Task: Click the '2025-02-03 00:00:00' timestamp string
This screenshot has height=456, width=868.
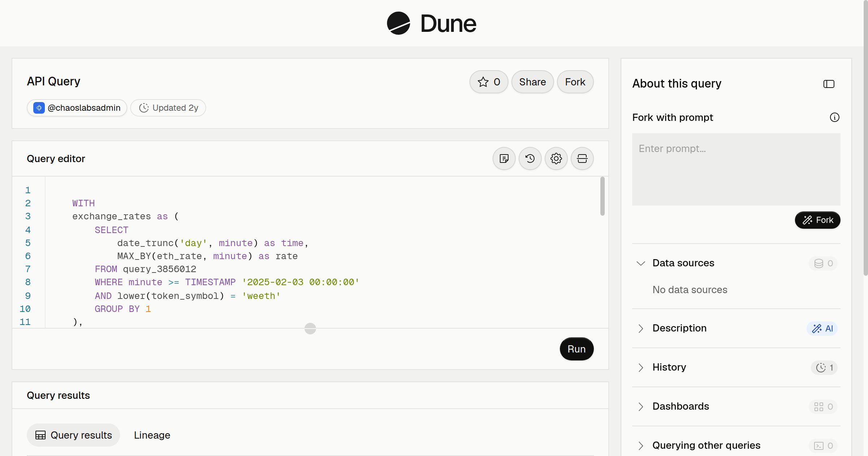Action: coord(301,282)
